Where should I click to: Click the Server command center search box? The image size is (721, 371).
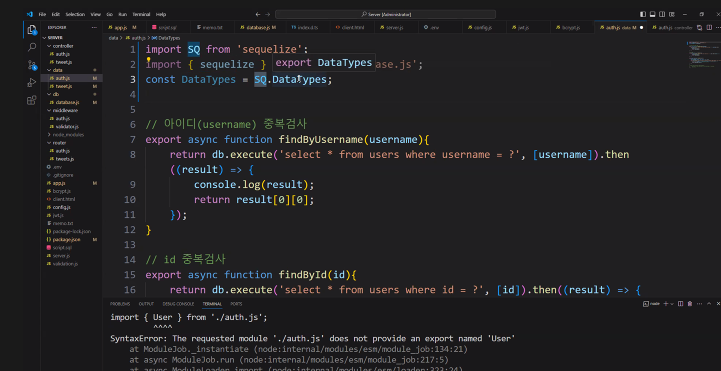point(385,14)
